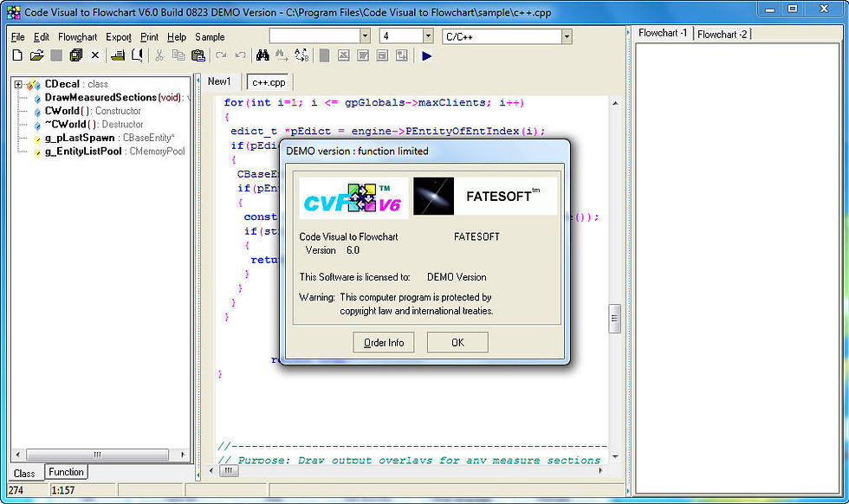Click the first export icon left of the W icon
The height and width of the screenshot is (504, 849).
[343, 55]
